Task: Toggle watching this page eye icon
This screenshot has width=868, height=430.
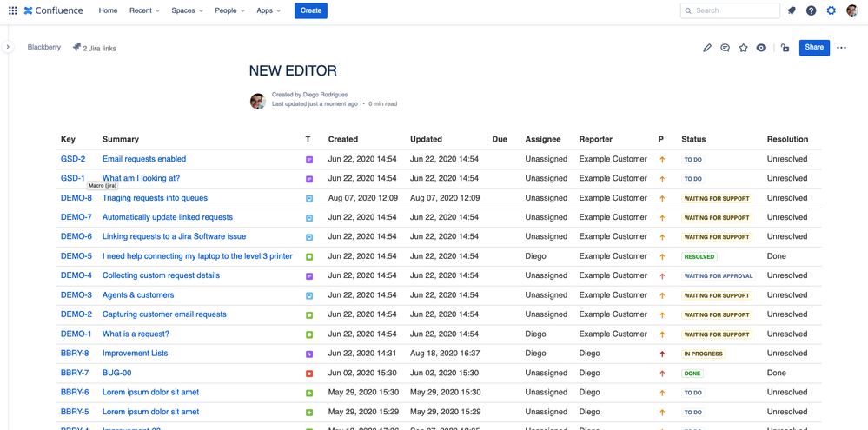Action: point(761,48)
